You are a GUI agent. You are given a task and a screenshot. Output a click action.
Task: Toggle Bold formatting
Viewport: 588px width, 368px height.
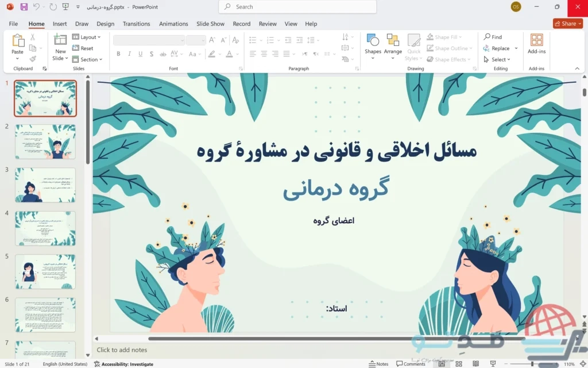(x=118, y=53)
